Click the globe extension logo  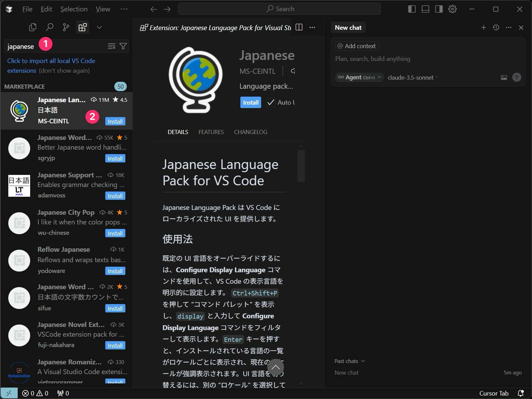pos(196,80)
